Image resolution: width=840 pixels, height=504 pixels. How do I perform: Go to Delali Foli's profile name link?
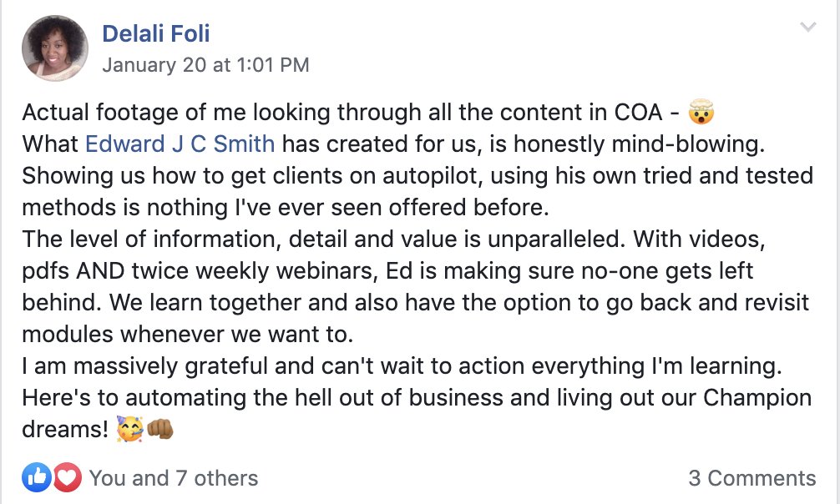156,33
